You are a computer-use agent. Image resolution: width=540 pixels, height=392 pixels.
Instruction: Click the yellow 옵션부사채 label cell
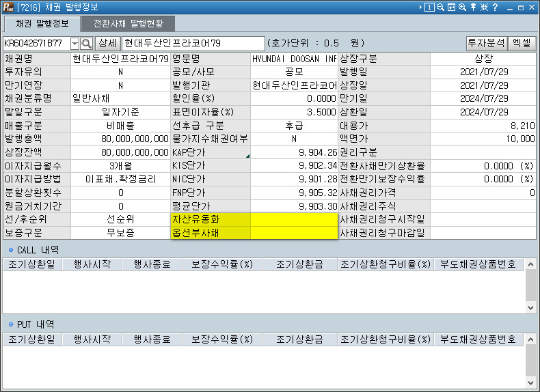[211, 233]
